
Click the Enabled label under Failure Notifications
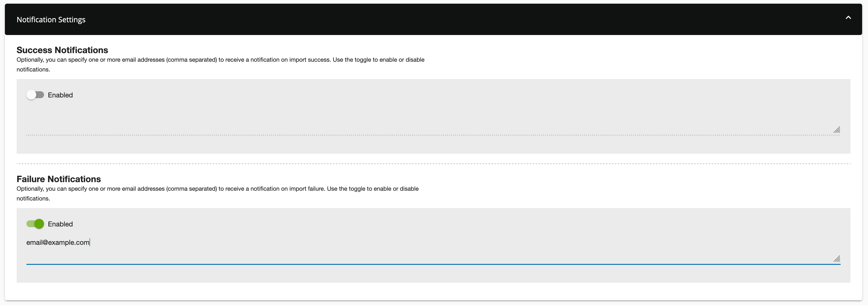(x=60, y=224)
